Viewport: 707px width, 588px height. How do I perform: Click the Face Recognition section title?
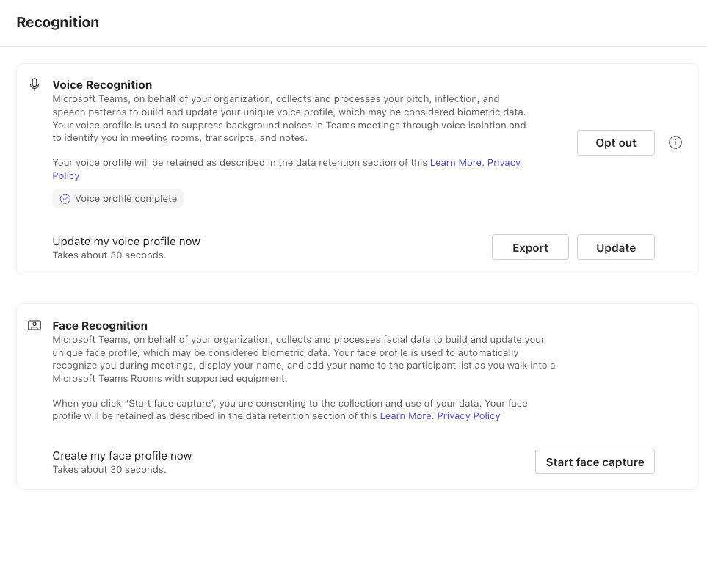[x=100, y=325]
